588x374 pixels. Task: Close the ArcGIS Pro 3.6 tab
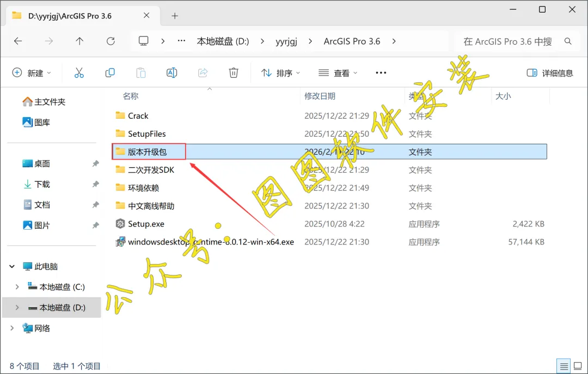tap(146, 15)
